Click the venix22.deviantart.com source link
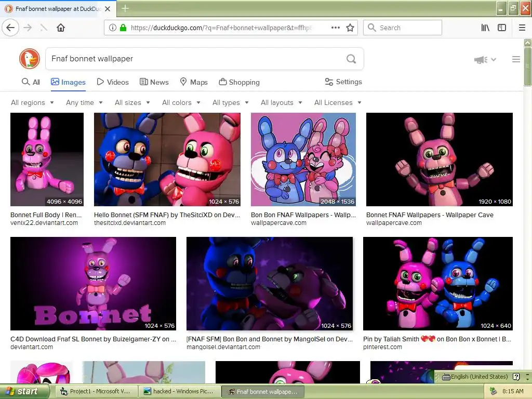 44,223
